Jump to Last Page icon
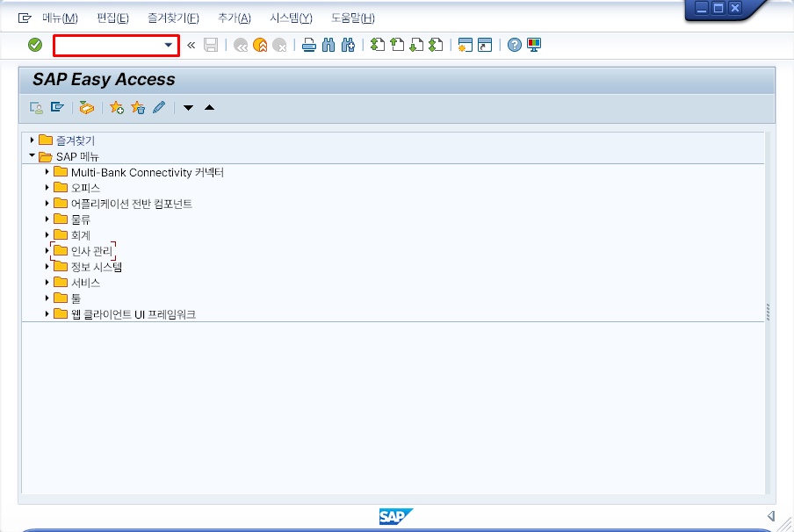Viewport: 794px width, 532px height. [x=436, y=45]
